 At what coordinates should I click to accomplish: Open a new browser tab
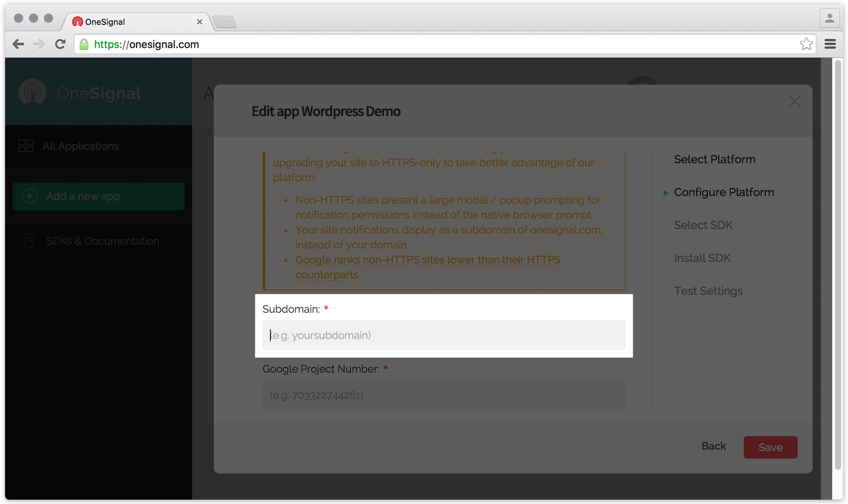224,22
